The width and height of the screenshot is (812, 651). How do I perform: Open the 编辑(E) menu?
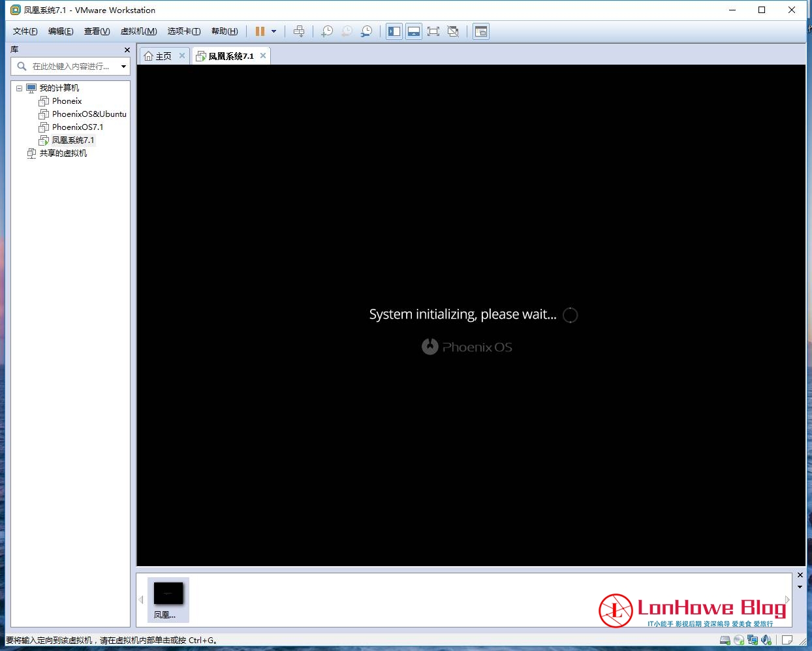pyautogui.click(x=61, y=31)
